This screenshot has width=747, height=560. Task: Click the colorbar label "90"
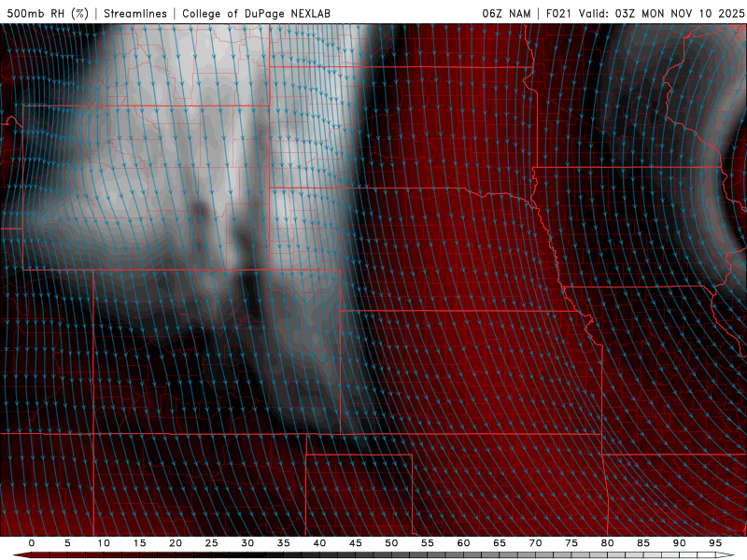tap(679, 543)
